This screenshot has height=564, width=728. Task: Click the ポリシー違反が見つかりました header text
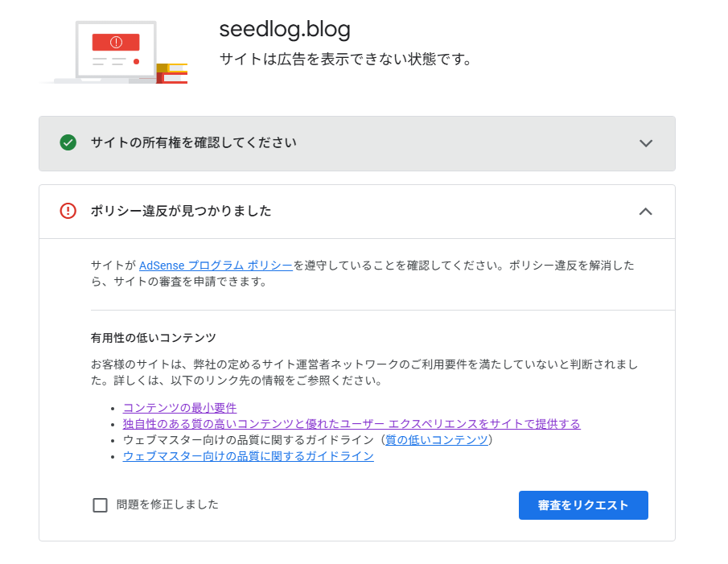(x=181, y=211)
